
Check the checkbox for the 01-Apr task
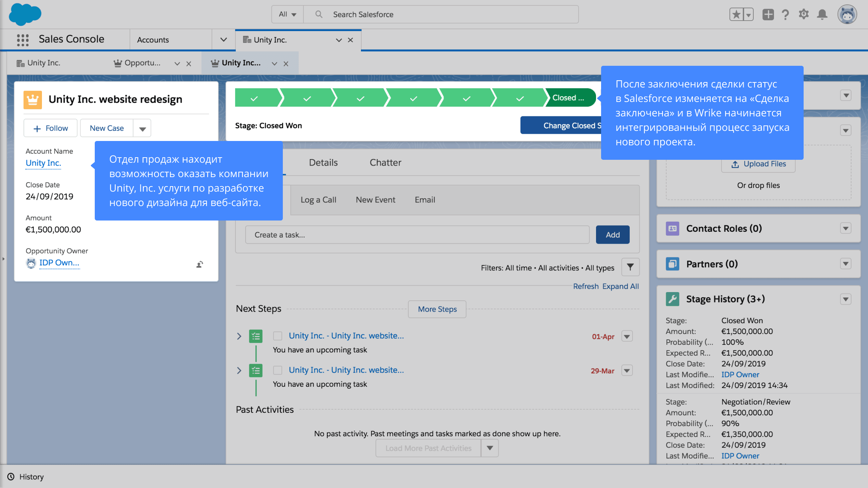tap(278, 336)
